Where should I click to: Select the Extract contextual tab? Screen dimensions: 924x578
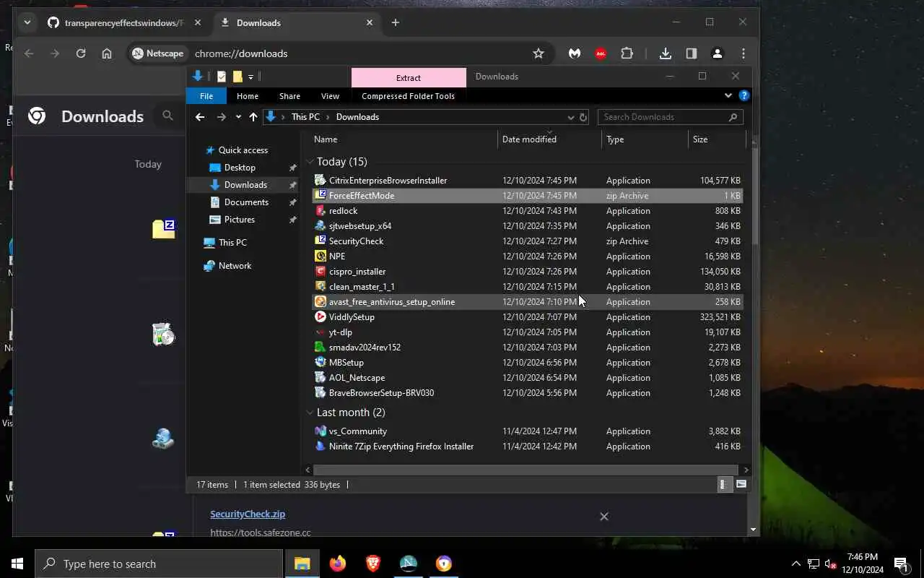tap(409, 77)
